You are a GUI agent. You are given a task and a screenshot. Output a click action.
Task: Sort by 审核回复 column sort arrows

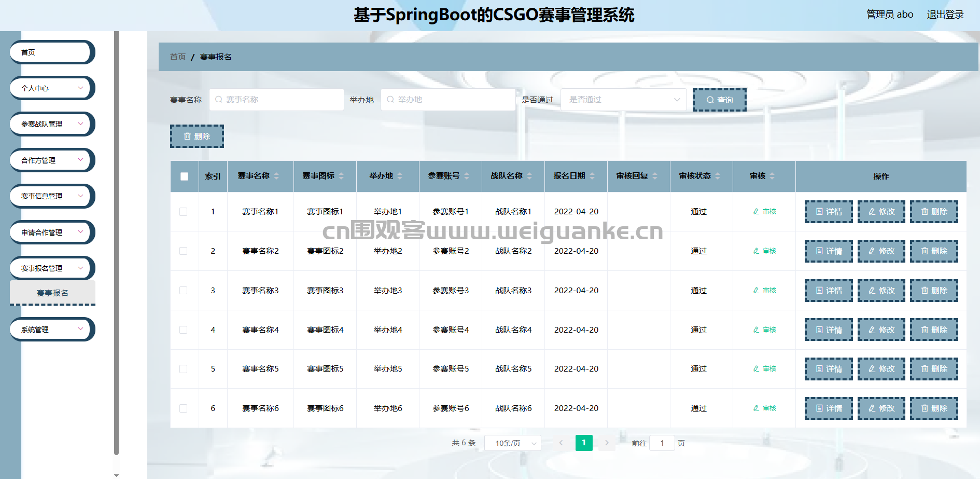655,176
